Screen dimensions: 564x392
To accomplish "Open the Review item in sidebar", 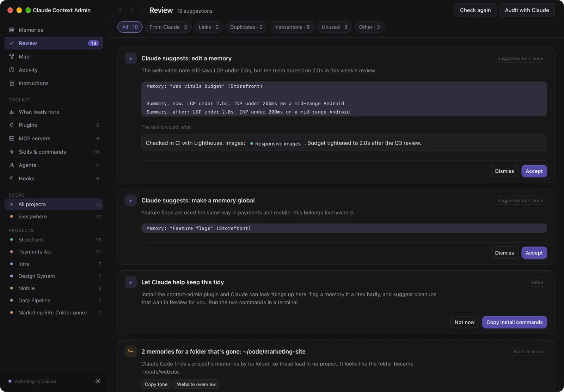I will 54,43.
